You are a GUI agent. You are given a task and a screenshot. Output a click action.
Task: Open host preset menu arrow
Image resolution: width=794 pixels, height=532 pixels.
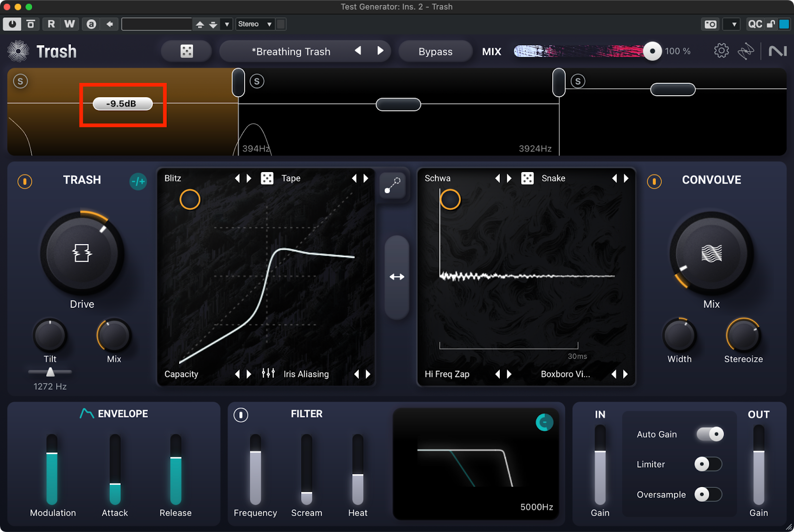tap(227, 24)
